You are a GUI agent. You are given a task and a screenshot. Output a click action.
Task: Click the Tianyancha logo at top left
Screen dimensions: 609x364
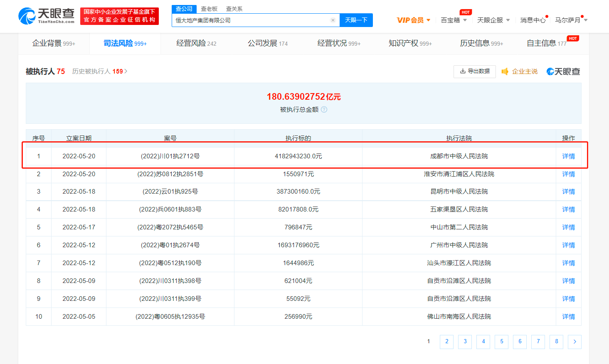tap(47, 16)
